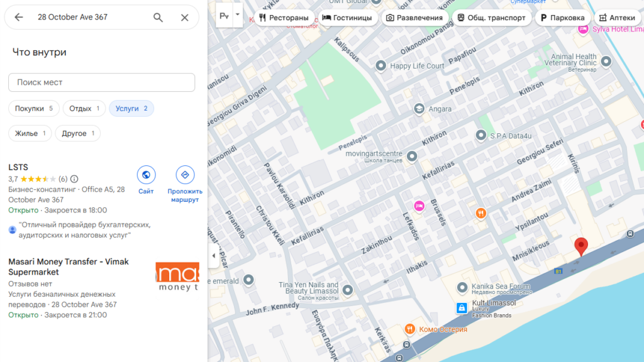Image resolution: width=644 pixels, height=362 pixels.
Task: Click bus stop icon near the red pin
Action: click(x=630, y=234)
